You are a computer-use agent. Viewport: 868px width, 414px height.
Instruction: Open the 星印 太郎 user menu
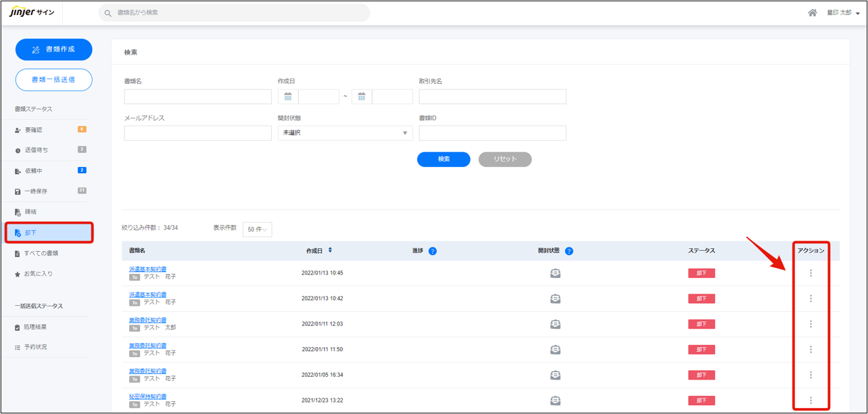tap(843, 13)
